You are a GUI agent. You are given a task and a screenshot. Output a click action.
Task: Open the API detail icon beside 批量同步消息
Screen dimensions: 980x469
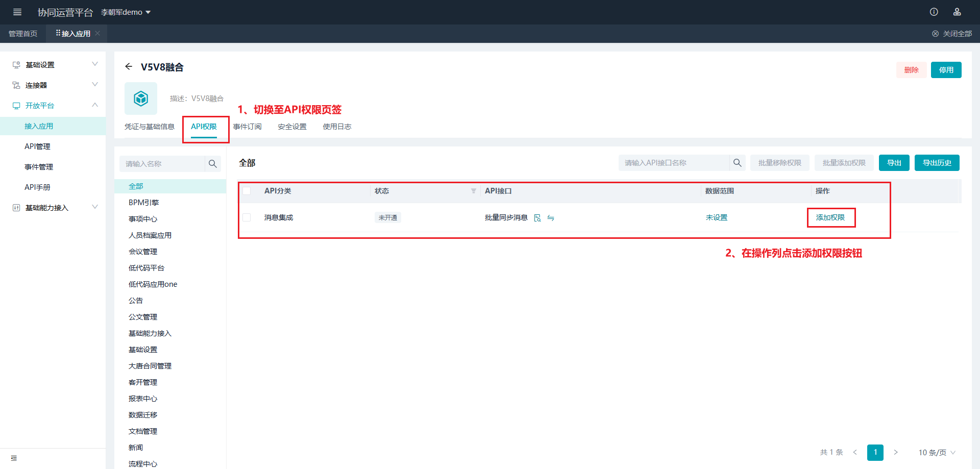click(537, 218)
